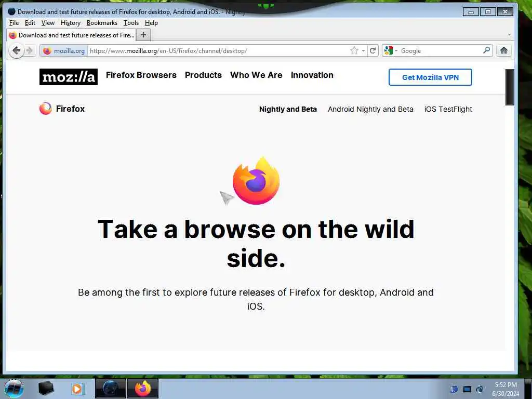Screen dimensions: 532x399
Task: Open the black box taskbar icon
Action: click(x=46, y=389)
